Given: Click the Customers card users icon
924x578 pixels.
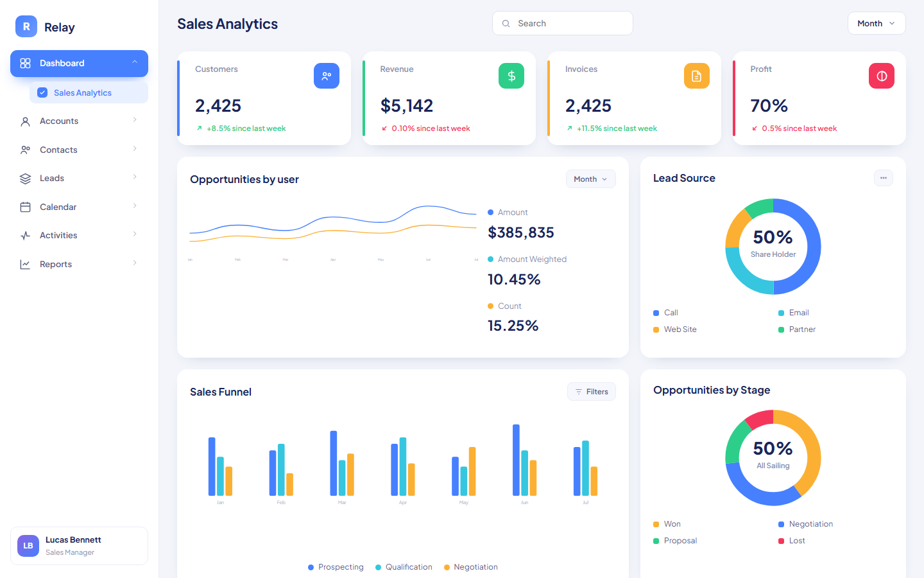Looking at the screenshot, I should pyautogui.click(x=327, y=76).
